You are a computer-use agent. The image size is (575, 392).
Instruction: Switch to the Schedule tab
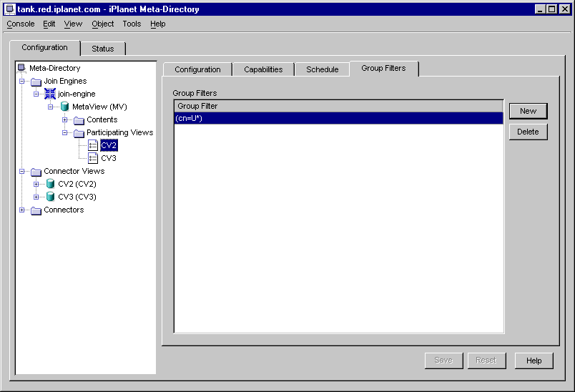click(323, 69)
